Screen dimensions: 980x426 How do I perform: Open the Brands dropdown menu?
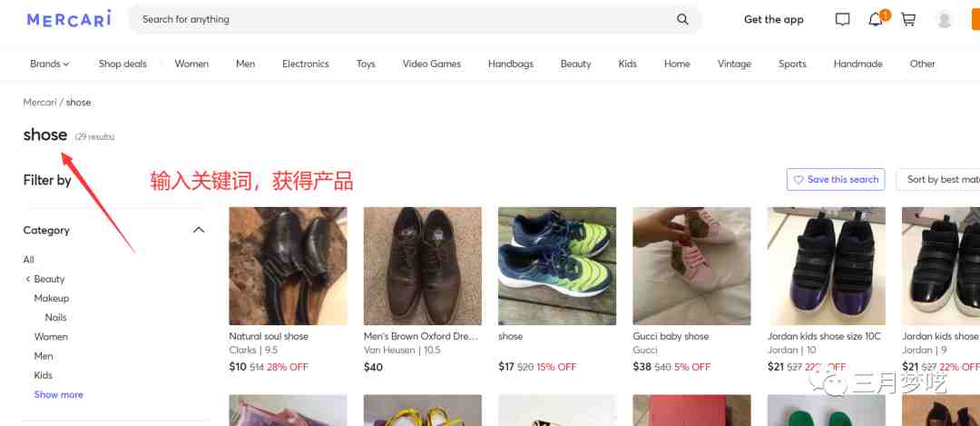pyautogui.click(x=49, y=64)
